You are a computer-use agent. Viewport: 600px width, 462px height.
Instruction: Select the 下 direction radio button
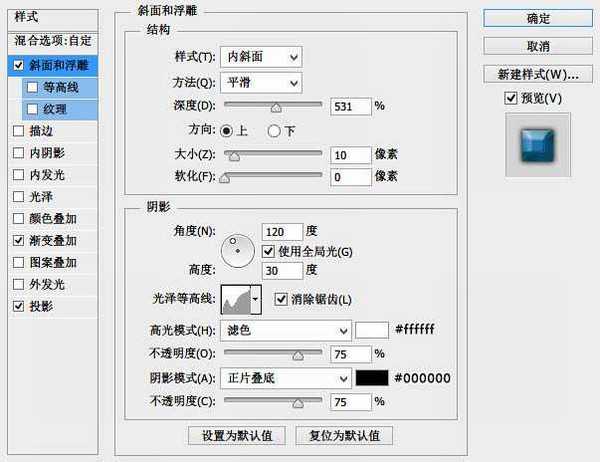tap(274, 130)
